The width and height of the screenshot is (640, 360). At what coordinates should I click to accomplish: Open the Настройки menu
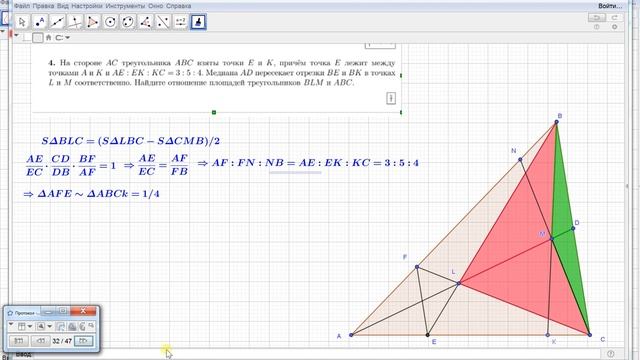coord(87,6)
